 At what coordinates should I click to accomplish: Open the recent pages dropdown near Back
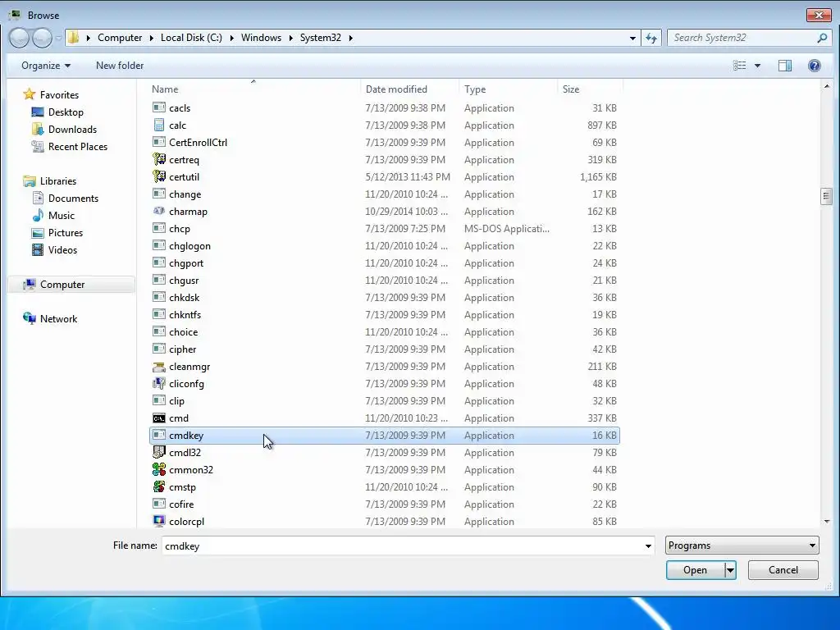(x=58, y=38)
